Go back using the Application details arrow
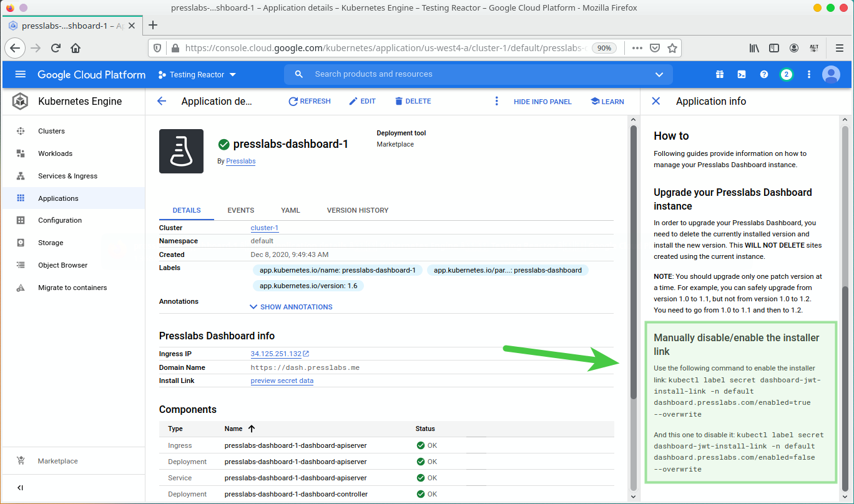 coord(162,101)
